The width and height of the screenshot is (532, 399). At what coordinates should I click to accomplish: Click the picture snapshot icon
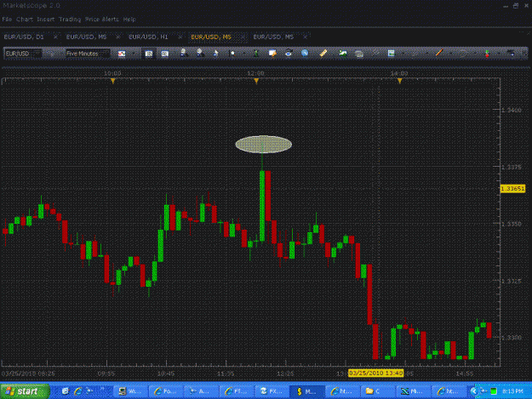343,54
